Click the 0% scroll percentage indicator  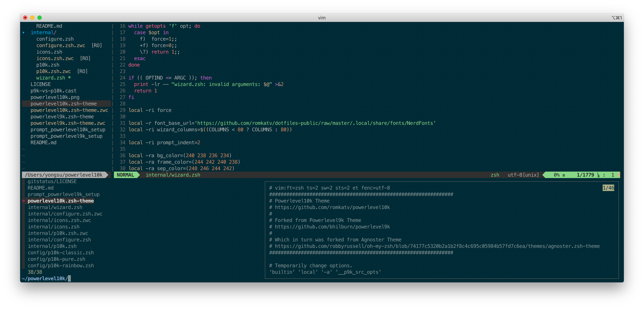pyautogui.click(x=556, y=175)
